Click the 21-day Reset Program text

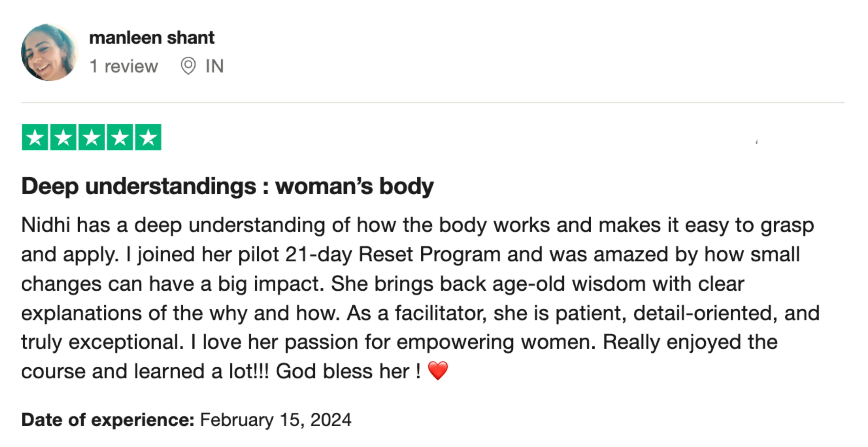point(393,254)
